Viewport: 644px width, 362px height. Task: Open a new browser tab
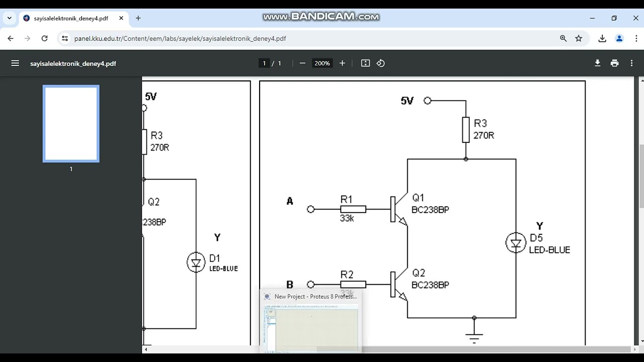tap(138, 18)
